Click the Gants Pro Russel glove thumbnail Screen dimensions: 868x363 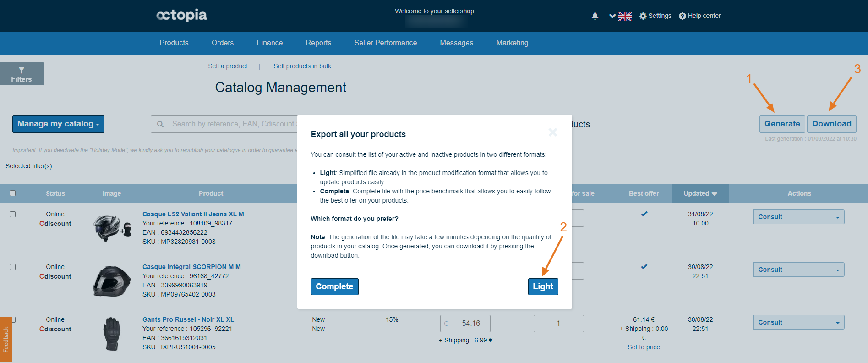pos(112,334)
